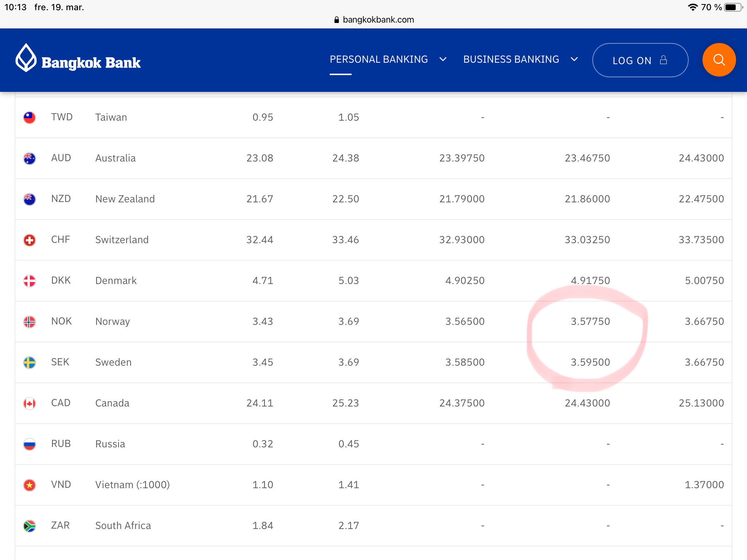Click the NOK rate 3.57750
This screenshot has height=560, width=747.
tap(590, 322)
